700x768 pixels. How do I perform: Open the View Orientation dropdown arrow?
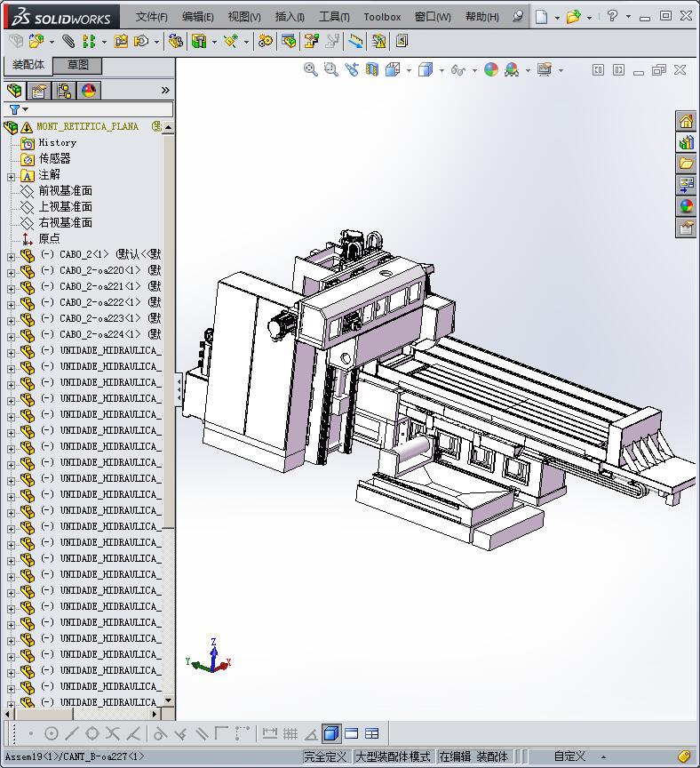tap(409, 70)
